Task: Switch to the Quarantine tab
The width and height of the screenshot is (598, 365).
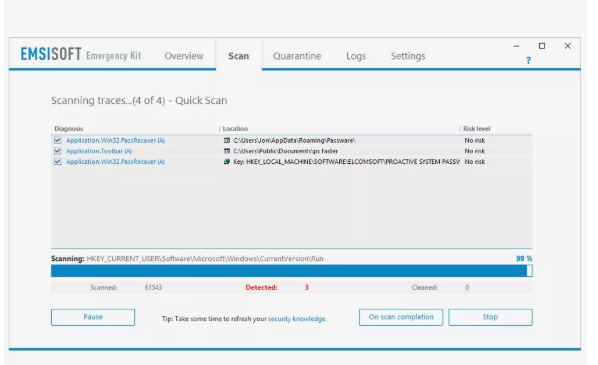Action: tap(297, 56)
